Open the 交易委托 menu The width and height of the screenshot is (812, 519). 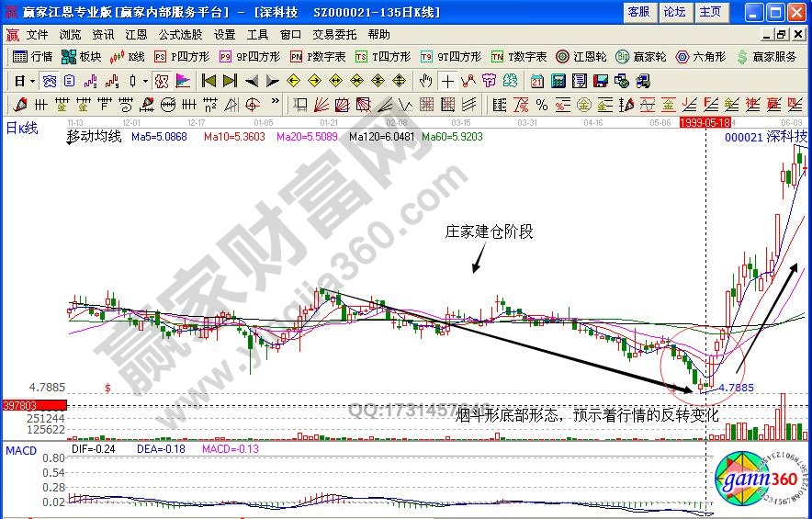(334, 35)
